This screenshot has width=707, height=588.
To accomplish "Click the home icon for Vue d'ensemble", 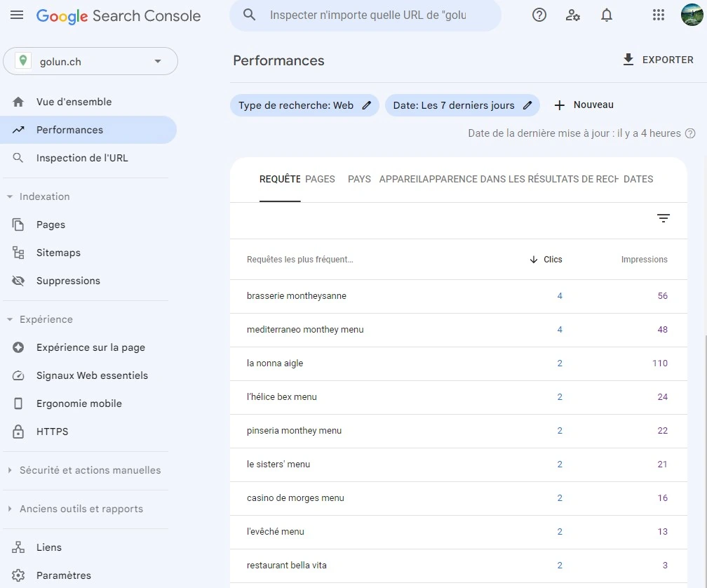I will [18, 102].
